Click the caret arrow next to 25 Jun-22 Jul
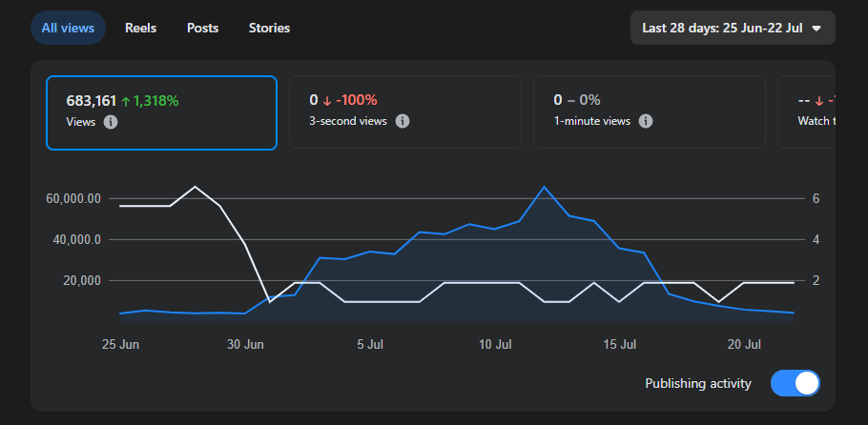Screen dimensions: 868x425 816,29
